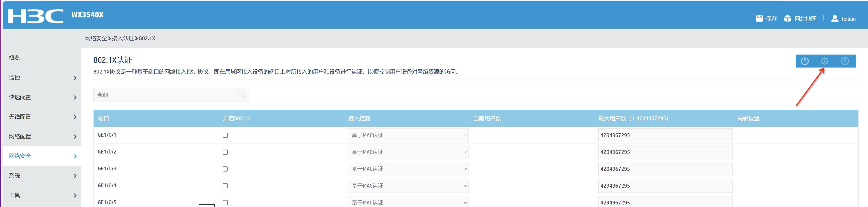Image resolution: width=868 pixels, height=207 pixels.
Task: Open the 工具 sidebar menu
Action: [x=42, y=195]
